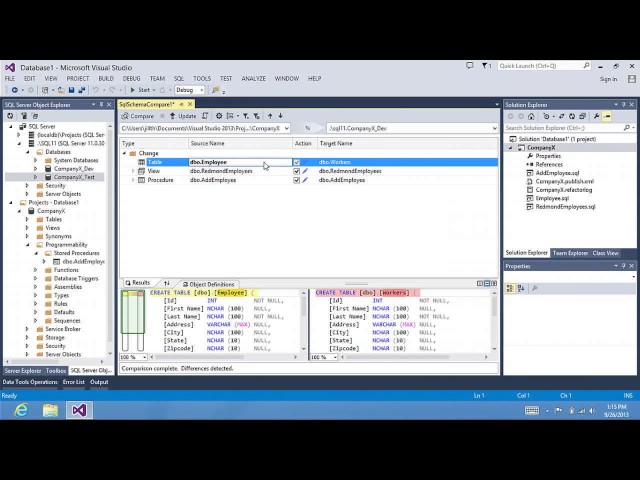Click Sync with Active Document icon
The width and height of the screenshot is (640, 480).
pos(561,116)
